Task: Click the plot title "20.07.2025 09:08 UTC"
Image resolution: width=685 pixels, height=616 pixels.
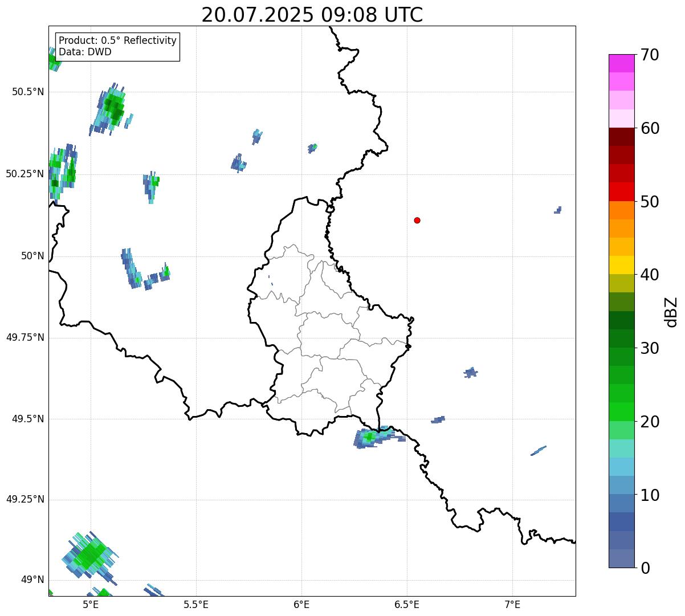Action: 312,14
